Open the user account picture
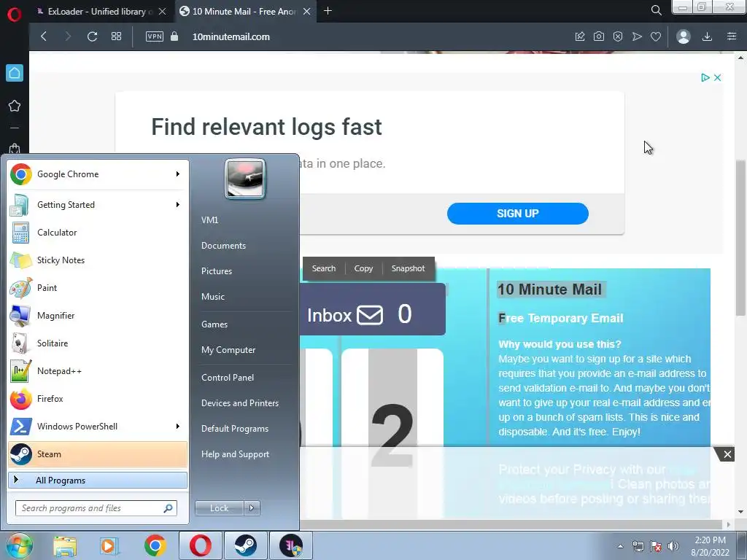The width and height of the screenshot is (747, 560). [245, 179]
